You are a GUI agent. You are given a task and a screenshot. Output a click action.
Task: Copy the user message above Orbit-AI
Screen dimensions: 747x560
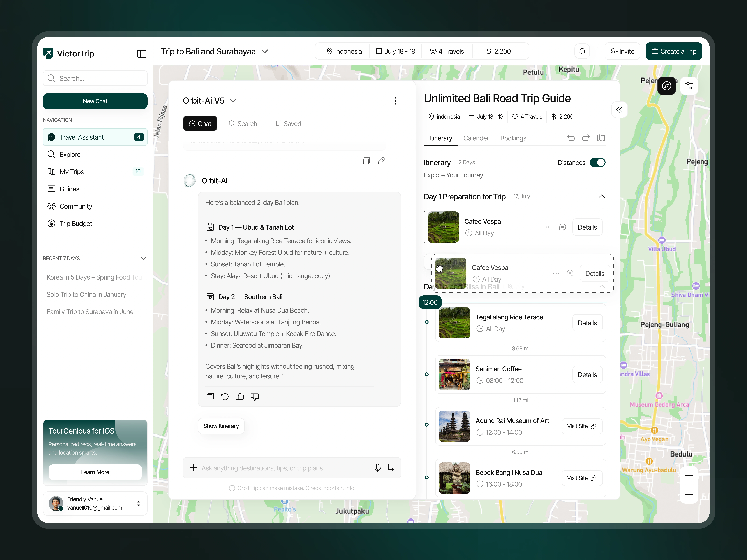[x=366, y=161]
